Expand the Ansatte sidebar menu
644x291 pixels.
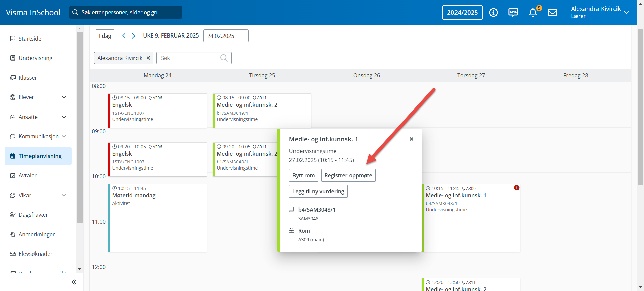tap(64, 117)
